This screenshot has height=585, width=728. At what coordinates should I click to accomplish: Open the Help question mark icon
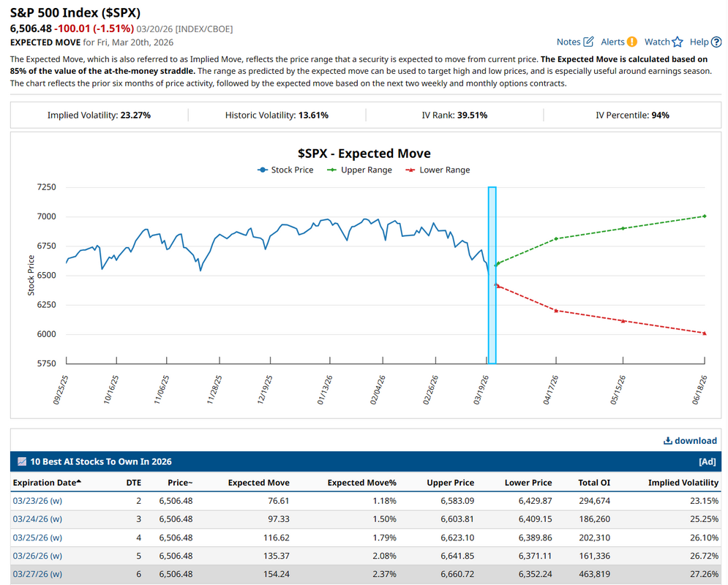click(715, 42)
